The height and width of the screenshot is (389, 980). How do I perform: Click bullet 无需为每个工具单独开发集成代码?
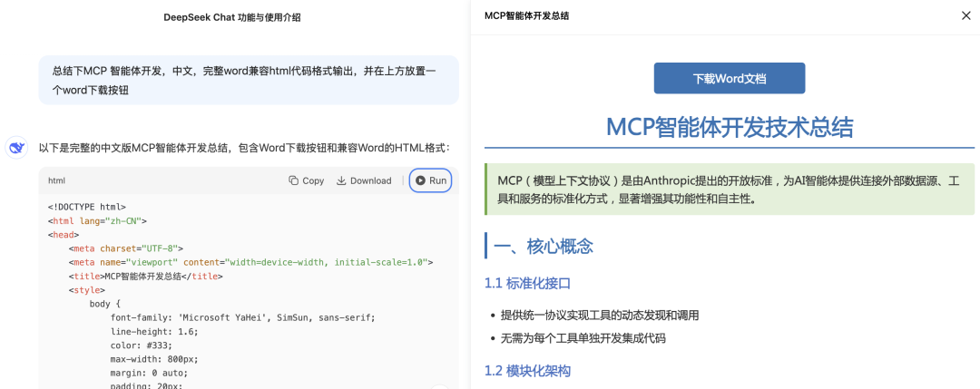583,338
